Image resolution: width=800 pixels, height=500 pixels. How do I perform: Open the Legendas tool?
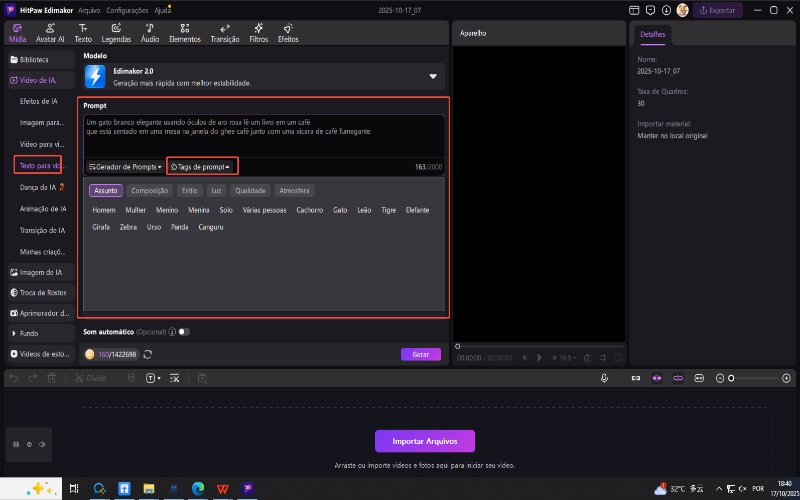click(x=116, y=33)
